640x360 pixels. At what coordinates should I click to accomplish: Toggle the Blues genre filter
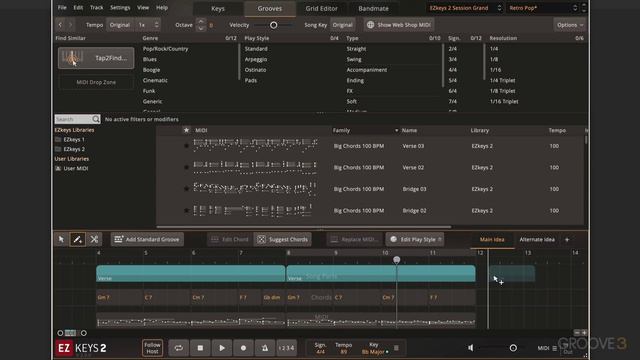tap(150, 59)
